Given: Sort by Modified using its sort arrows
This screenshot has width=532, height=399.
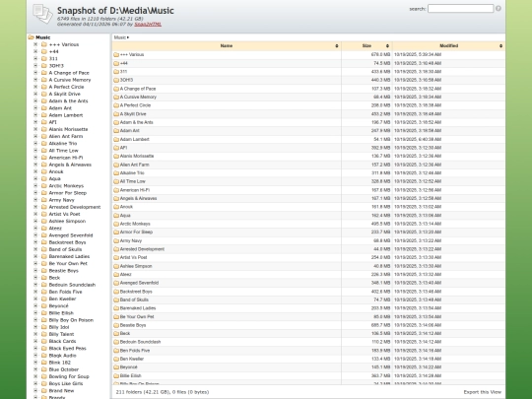Looking at the screenshot, I should pyautogui.click(x=500, y=45).
